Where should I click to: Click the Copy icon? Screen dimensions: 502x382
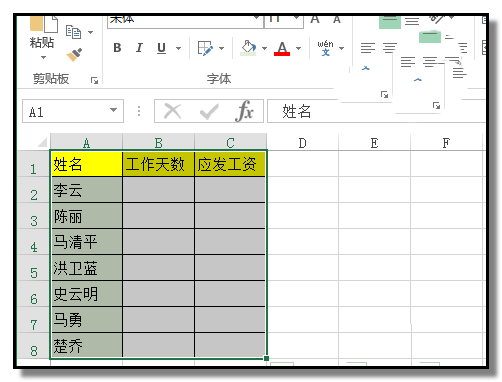[x=73, y=32]
